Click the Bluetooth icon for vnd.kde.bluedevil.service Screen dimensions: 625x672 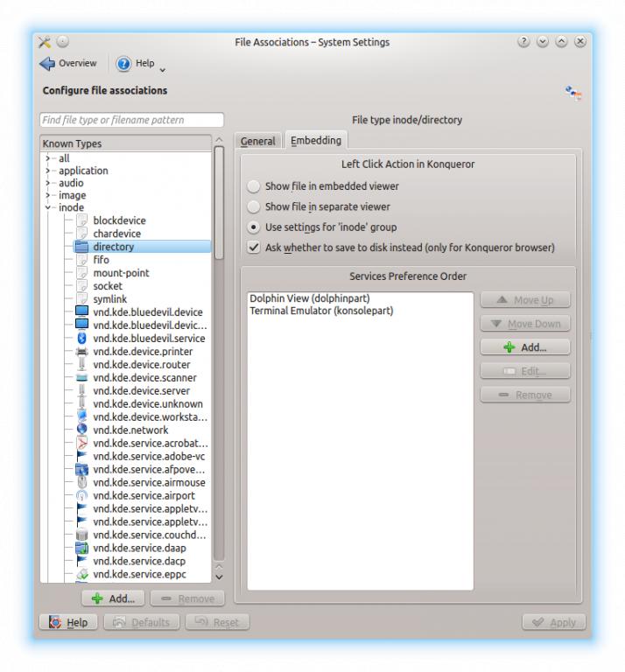[x=81, y=339]
